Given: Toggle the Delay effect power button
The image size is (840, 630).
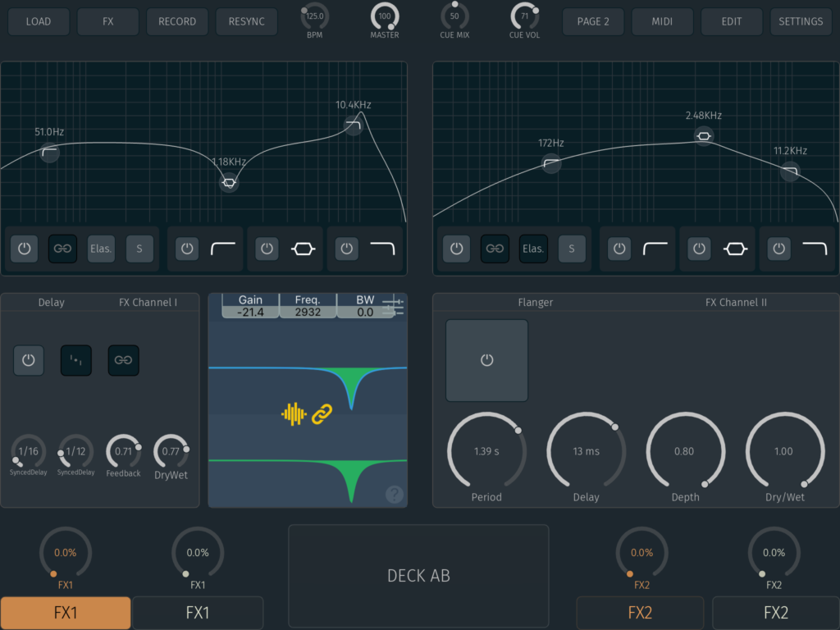Looking at the screenshot, I should [29, 360].
